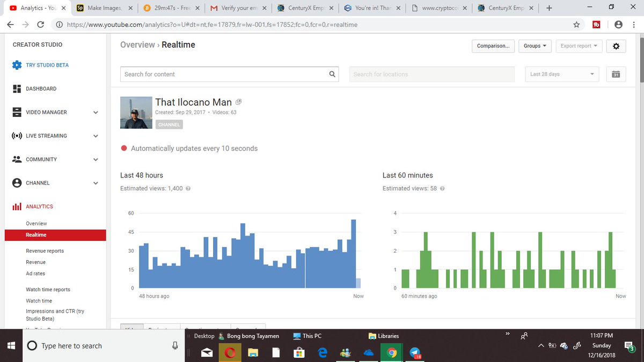Switch to the Make Images browser tab
This screenshot has width=644, height=362.
105,8
